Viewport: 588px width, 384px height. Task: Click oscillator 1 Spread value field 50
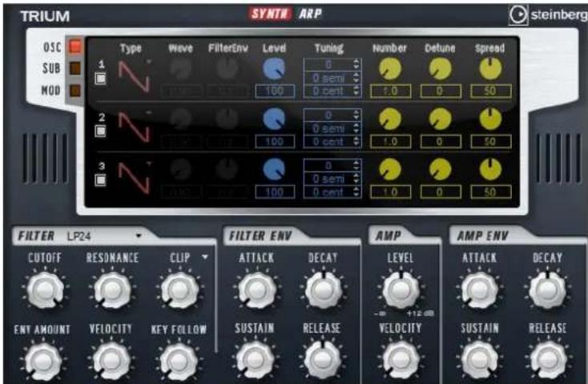491,91
